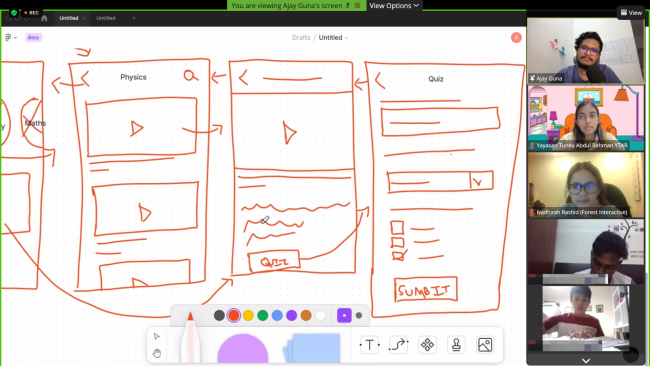
Task: Toggle the thin stroke size dot
Action: 359,315
